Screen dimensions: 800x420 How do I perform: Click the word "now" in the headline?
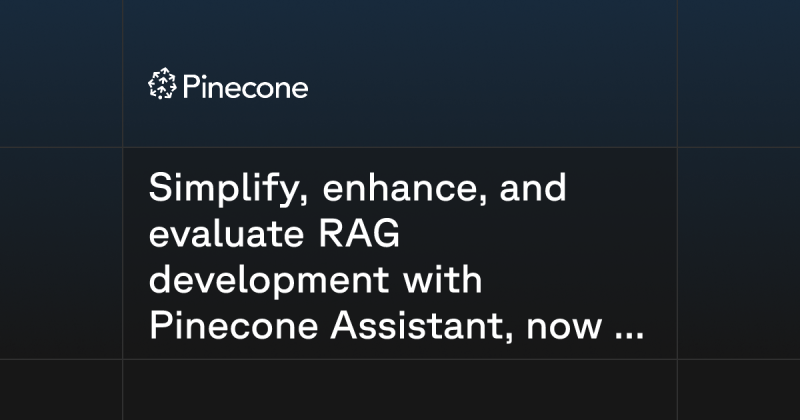click(564, 328)
